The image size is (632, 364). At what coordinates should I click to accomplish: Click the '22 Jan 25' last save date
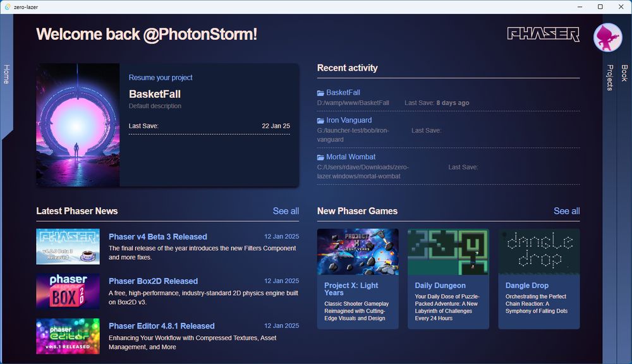[276, 126]
